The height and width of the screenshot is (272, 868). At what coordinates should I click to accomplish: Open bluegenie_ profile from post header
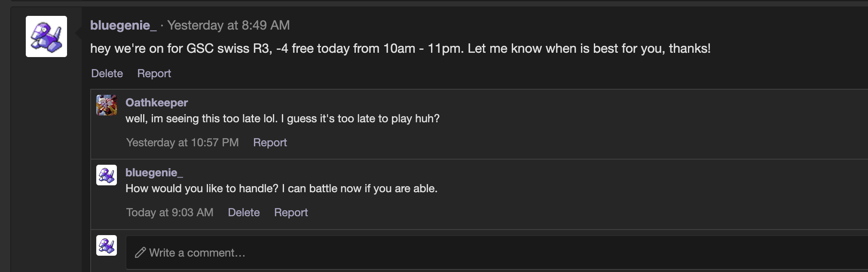coord(123,25)
